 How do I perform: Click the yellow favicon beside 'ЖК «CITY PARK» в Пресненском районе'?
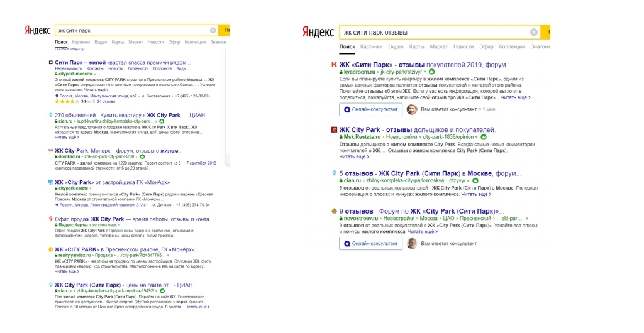[x=50, y=249]
